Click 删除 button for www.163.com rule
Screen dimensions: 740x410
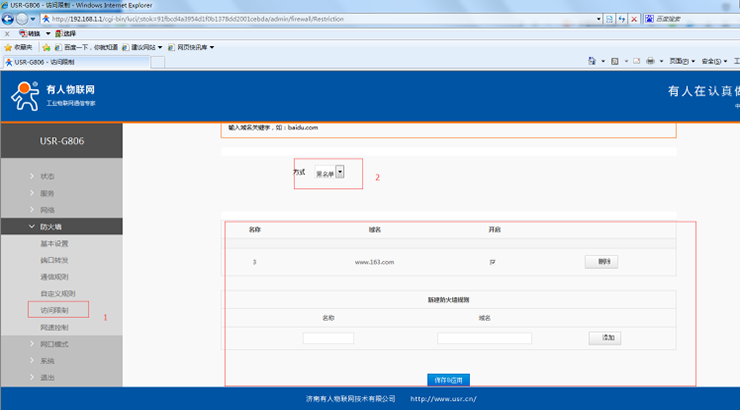tap(601, 262)
